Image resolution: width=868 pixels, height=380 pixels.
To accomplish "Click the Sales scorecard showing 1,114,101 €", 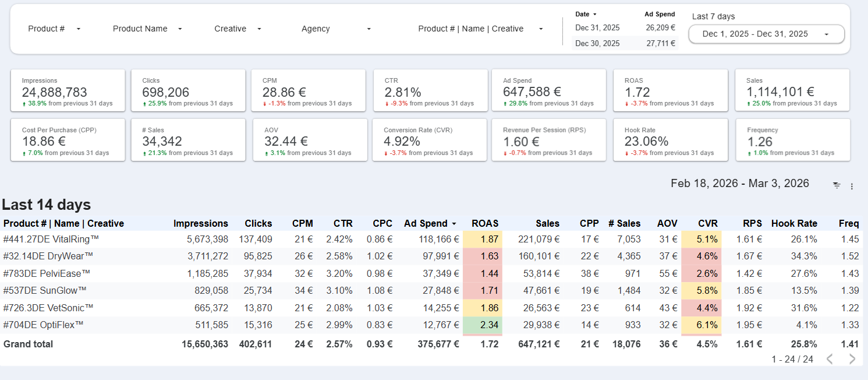I will point(791,90).
